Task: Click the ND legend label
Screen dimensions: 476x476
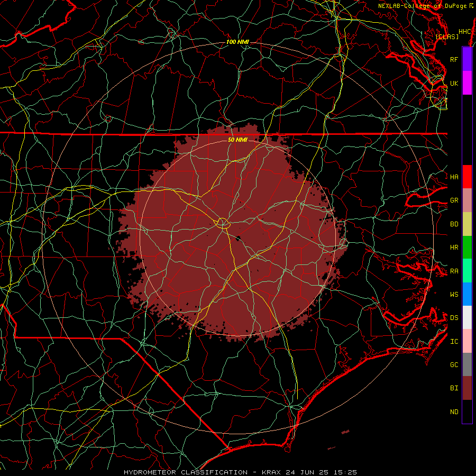Action: pos(454,412)
